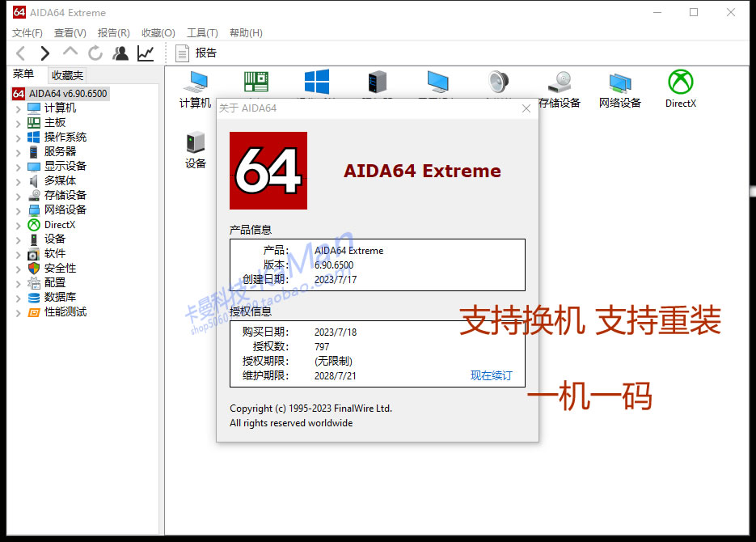Open the user report wizard icon
The height and width of the screenshot is (542, 756).
(x=120, y=53)
